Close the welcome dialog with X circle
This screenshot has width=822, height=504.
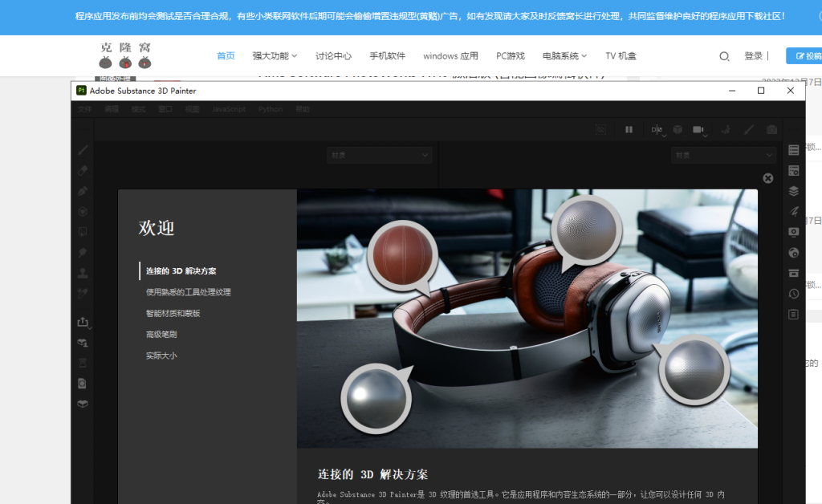pos(768,178)
